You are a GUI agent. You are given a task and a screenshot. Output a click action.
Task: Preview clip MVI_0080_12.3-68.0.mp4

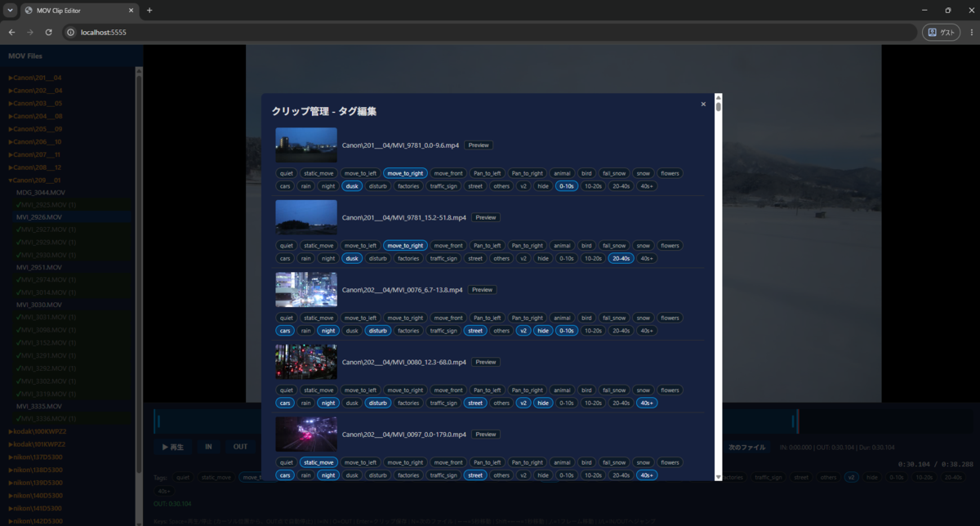(x=485, y=362)
